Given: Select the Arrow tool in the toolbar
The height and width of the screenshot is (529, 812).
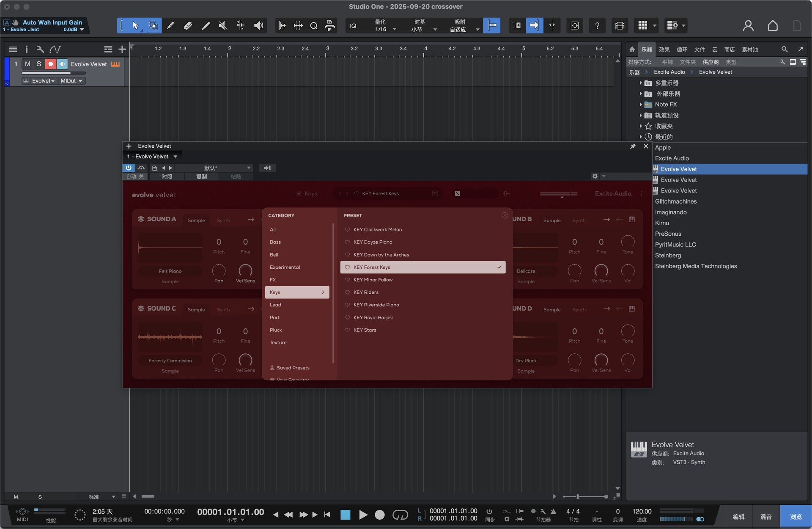Looking at the screenshot, I should (135, 26).
